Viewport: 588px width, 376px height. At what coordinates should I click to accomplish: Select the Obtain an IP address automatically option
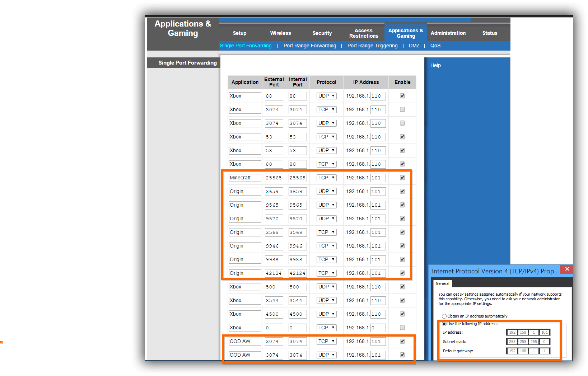tap(444, 316)
